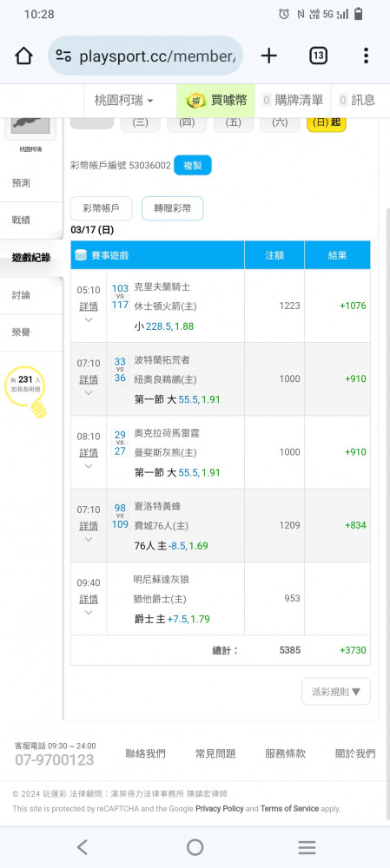Viewport: 390px width, 868px height.
Task: Select 遊戲紀錄 in the sidebar
Action: (31, 258)
